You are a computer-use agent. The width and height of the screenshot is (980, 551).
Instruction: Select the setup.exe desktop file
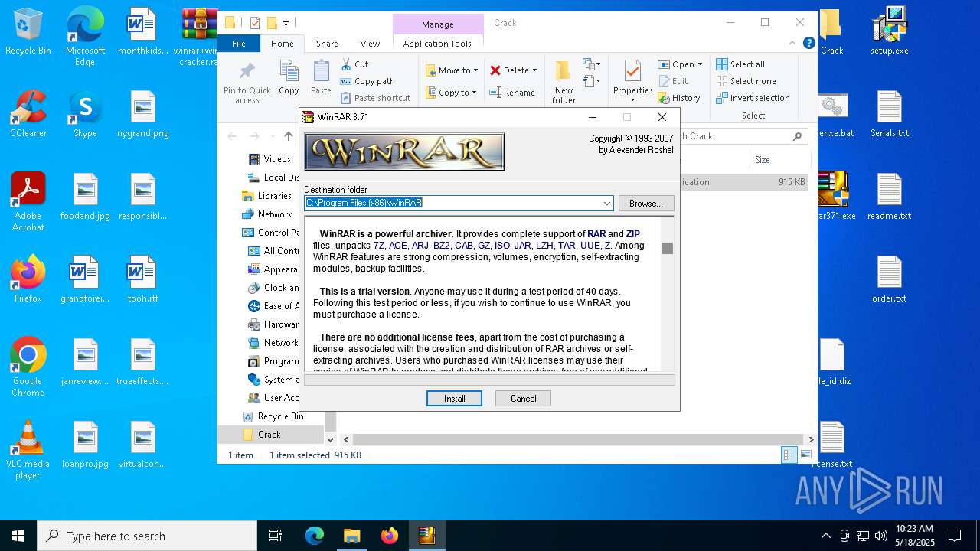click(890, 32)
